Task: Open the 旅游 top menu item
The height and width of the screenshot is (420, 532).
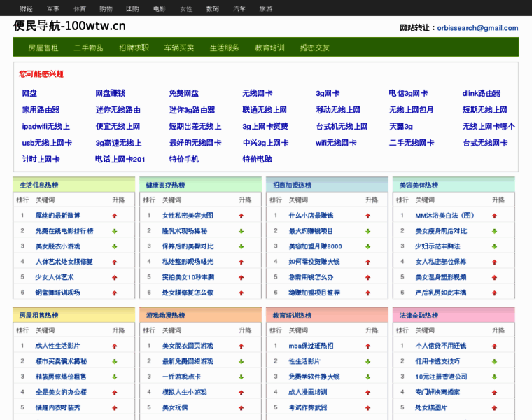Action: coord(266,8)
